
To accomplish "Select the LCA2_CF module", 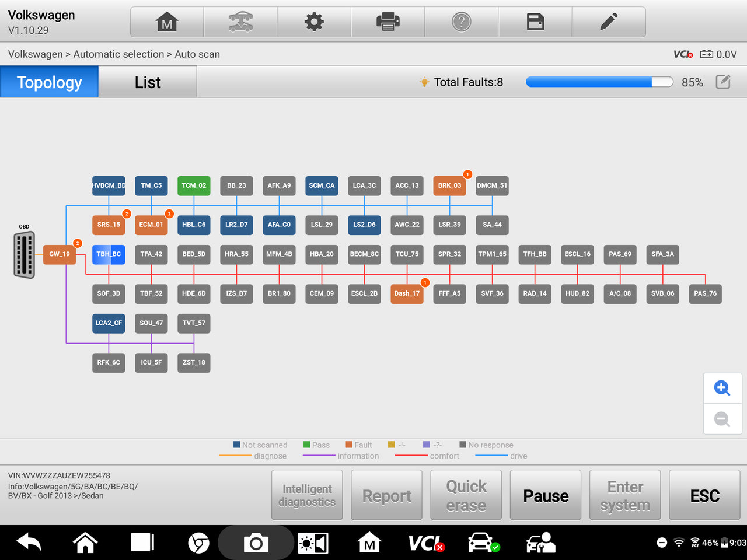I will coord(109,323).
